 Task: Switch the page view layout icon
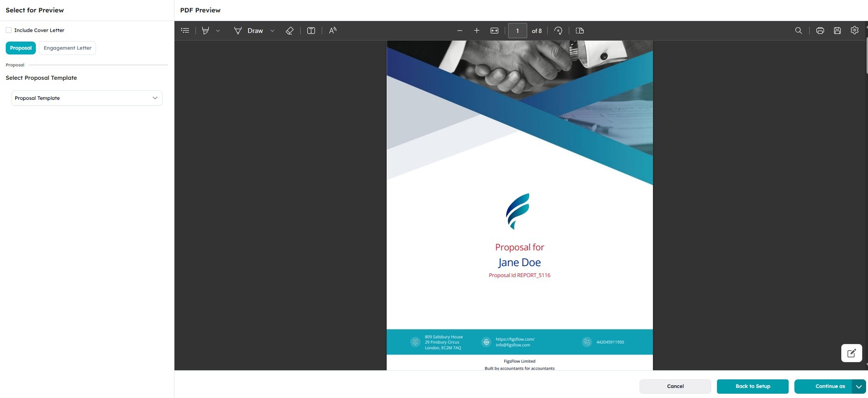[x=580, y=31]
